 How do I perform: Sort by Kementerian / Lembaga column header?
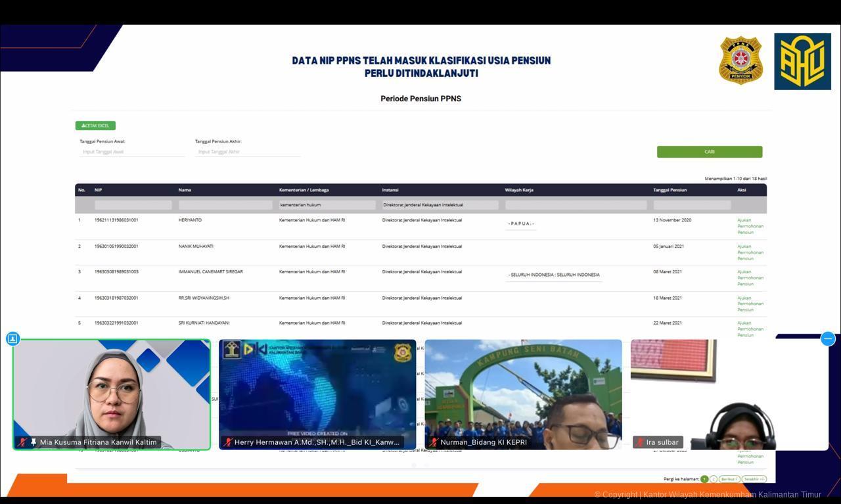(304, 190)
